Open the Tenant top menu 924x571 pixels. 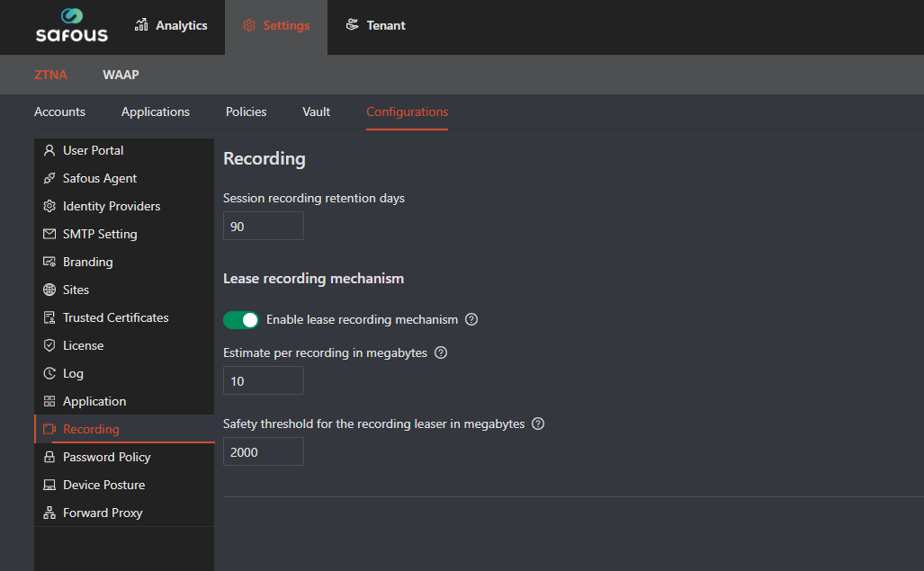click(x=376, y=26)
